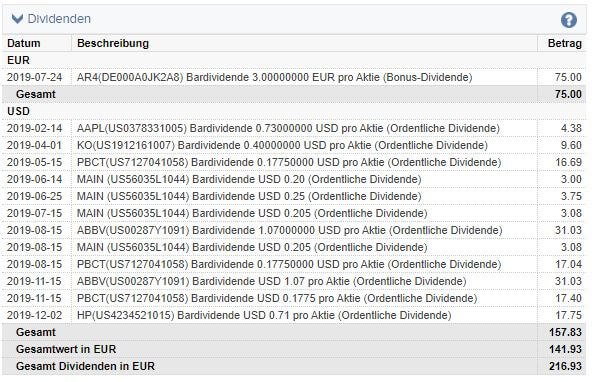Click the EUR currency group label

click(18, 60)
